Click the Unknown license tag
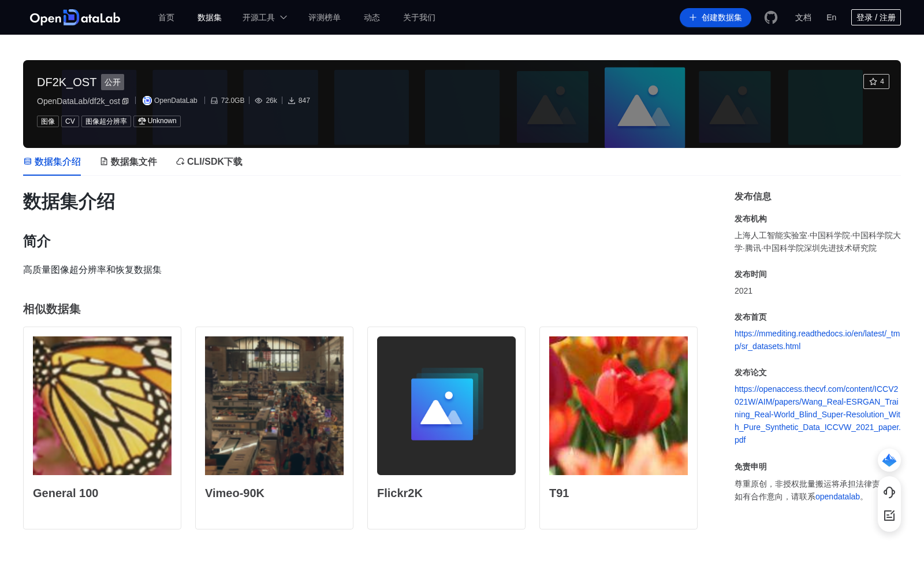Image resolution: width=924 pixels, height=578 pixels. click(x=157, y=121)
